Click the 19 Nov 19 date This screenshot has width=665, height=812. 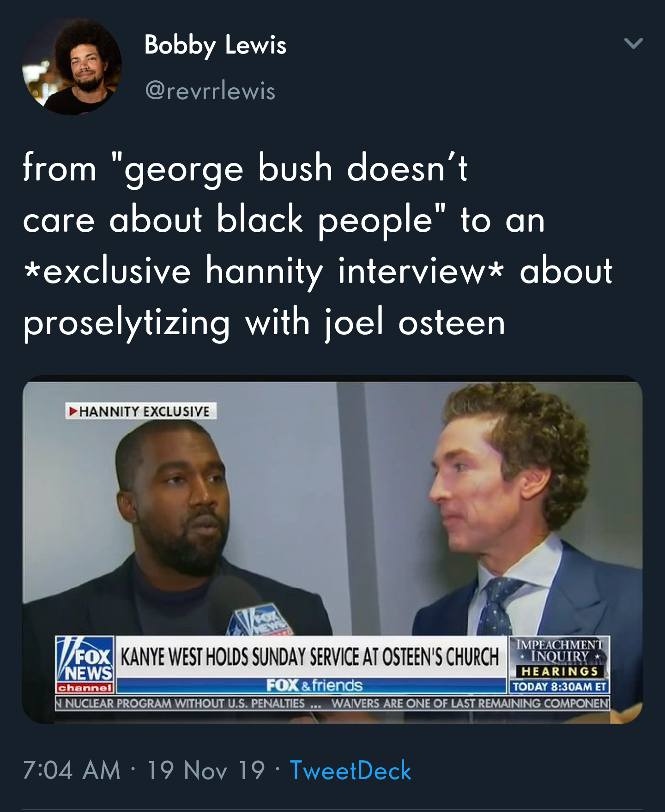[x=206, y=770]
